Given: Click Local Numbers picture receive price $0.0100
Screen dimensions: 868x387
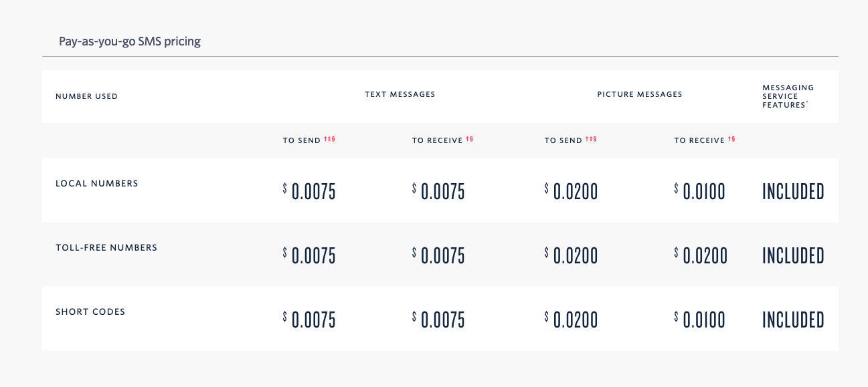Looking at the screenshot, I should tap(700, 191).
